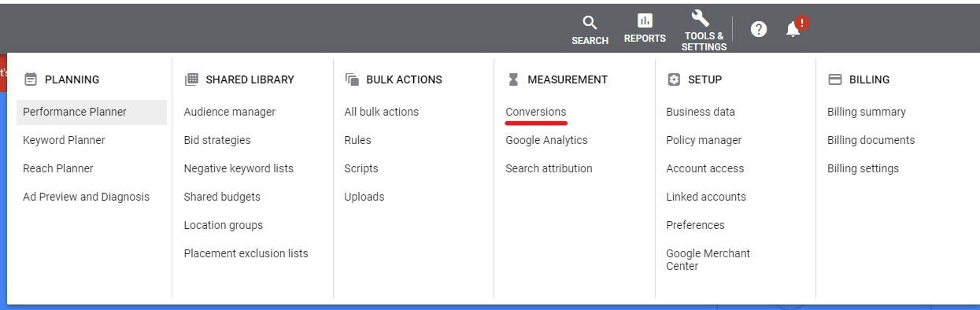Viewport: 980px width, 310px height.
Task: Open notifications bell with red alert
Action: point(795,28)
